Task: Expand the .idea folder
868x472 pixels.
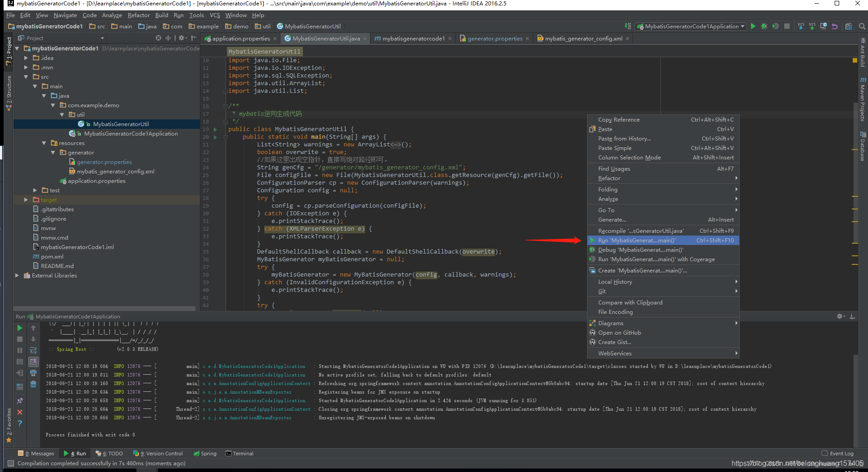Action: coord(26,58)
